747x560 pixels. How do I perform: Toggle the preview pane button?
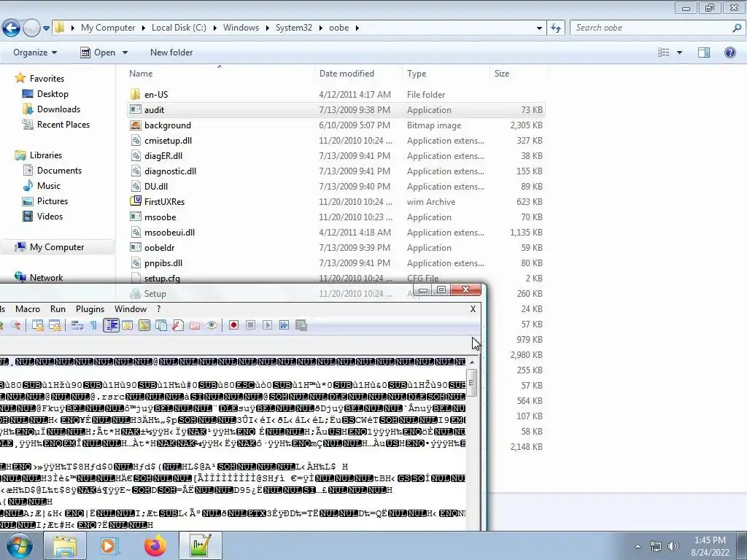click(x=704, y=52)
